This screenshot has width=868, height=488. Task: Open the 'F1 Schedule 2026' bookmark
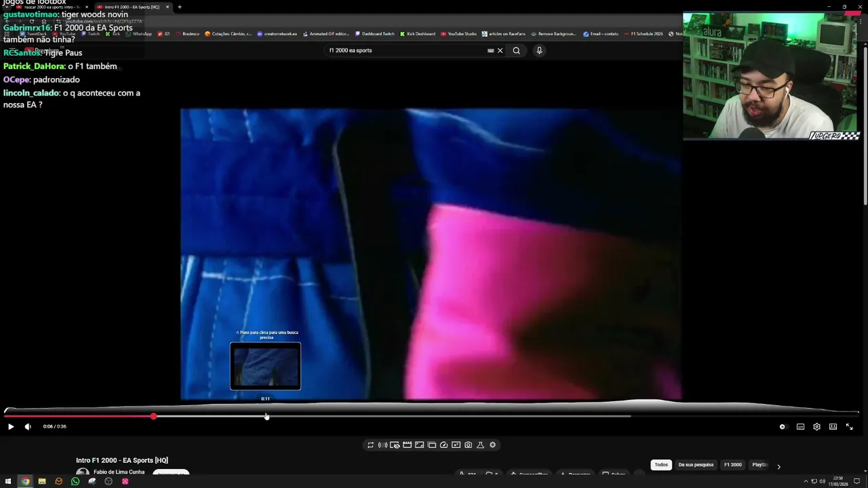pos(643,34)
